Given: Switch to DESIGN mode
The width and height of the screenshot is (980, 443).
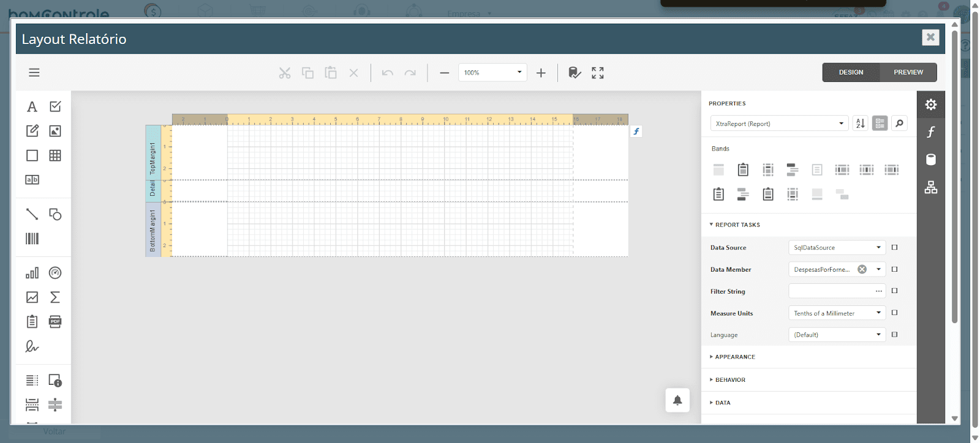Looking at the screenshot, I should (x=851, y=72).
